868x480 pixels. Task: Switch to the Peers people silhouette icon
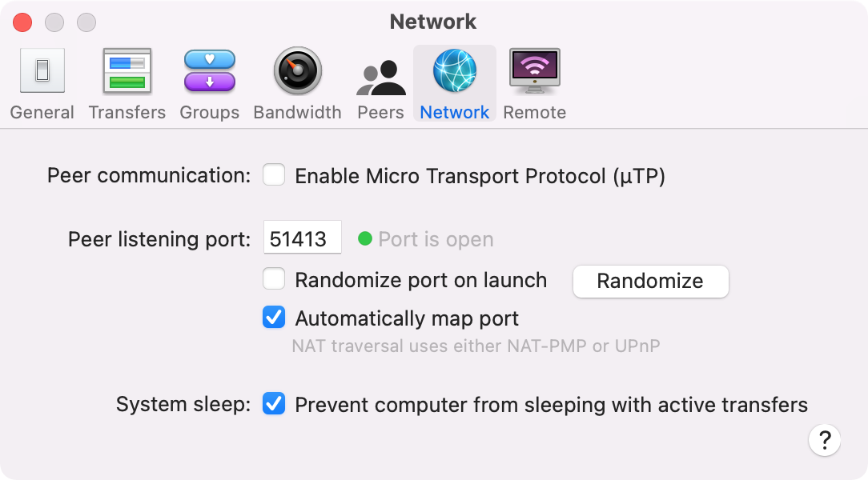click(380, 78)
